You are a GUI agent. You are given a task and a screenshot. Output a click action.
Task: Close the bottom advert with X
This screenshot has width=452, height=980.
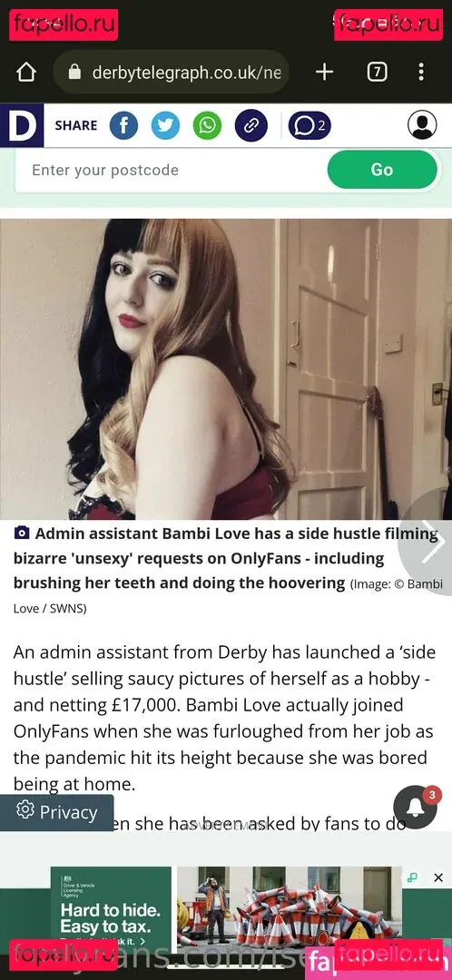click(438, 877)
